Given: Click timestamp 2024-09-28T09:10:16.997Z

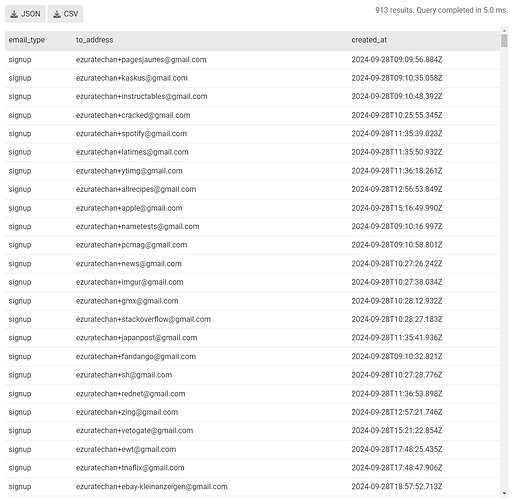Looking at the screenshot, I should [x=397, y=227].
